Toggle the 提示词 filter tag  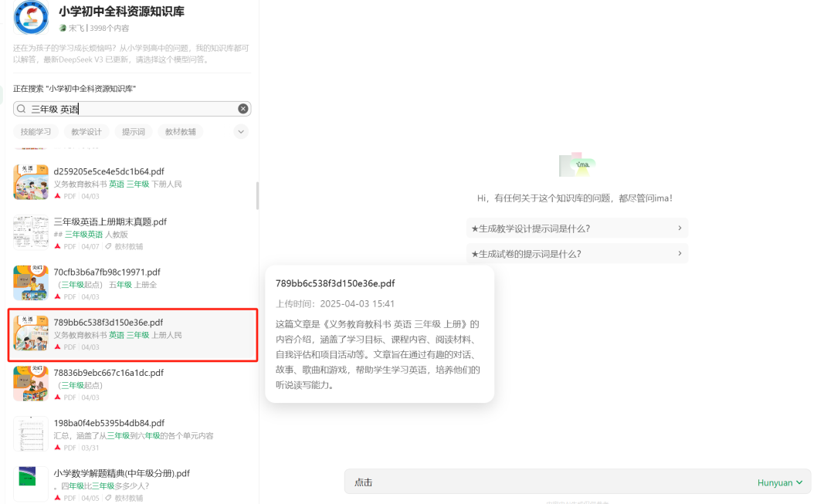point(133,131)
